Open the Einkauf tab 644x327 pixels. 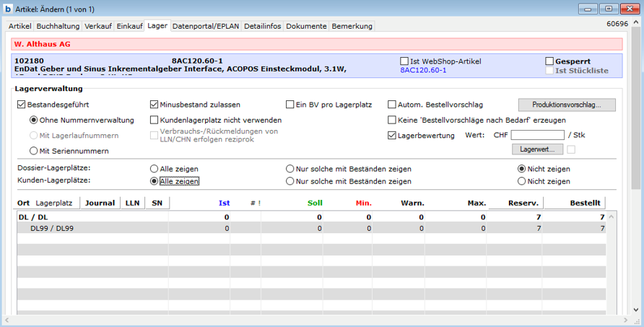[129, 26]
